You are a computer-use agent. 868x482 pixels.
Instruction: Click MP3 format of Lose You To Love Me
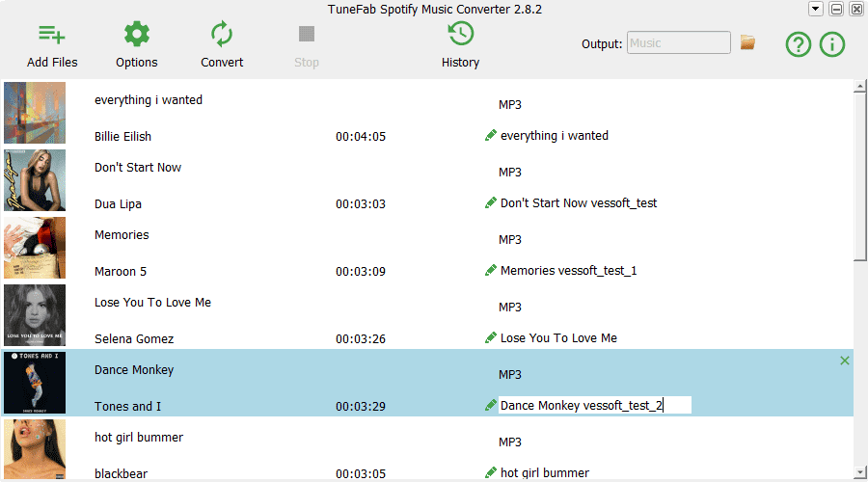(510, 308)
